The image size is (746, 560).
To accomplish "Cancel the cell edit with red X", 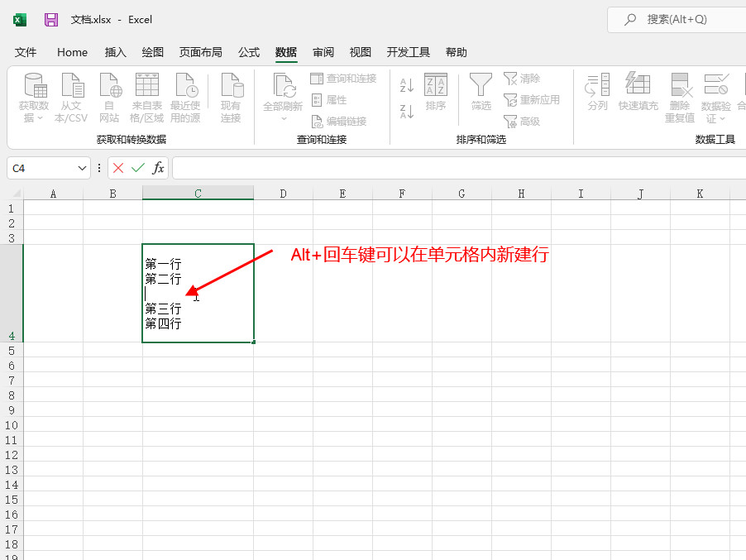I will tap(118, 168).
